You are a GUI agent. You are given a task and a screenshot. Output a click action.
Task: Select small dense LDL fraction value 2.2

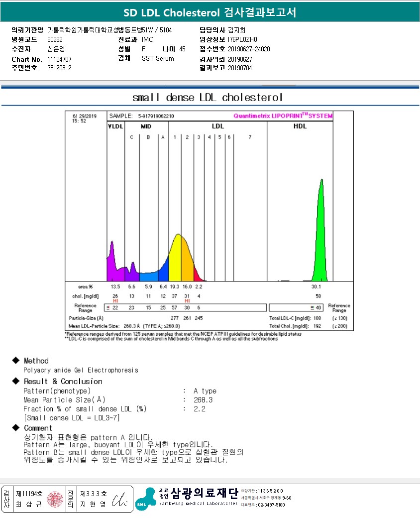point(200,409)
